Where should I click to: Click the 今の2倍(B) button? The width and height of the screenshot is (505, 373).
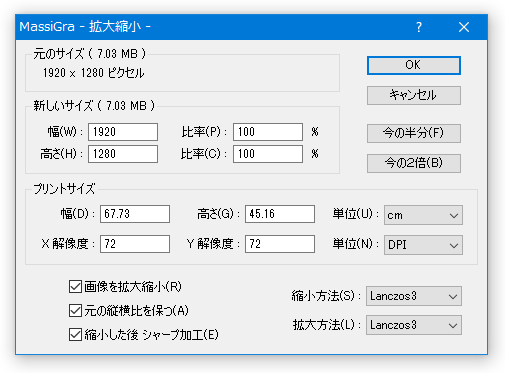[414, 163]
